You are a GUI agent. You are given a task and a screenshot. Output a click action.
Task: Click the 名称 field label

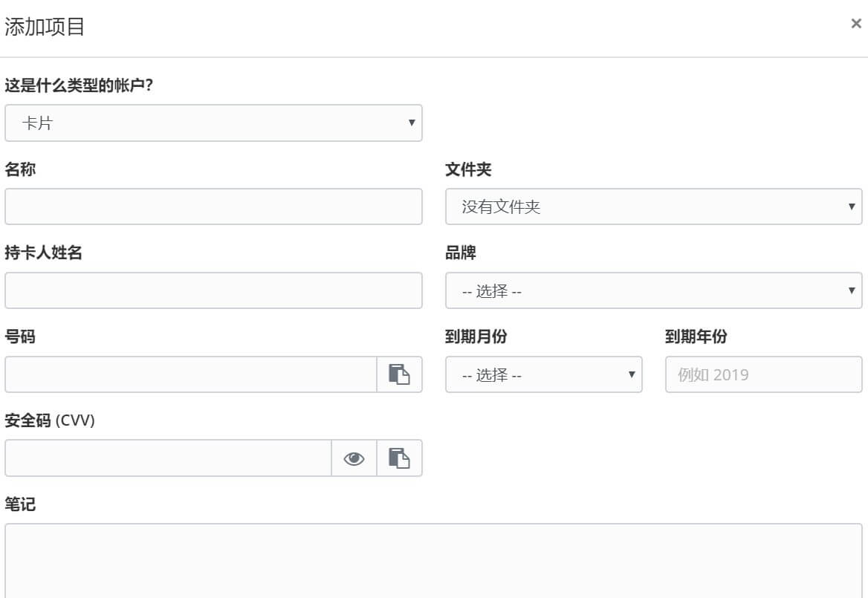pyautogui.click(x=20, y=169)
